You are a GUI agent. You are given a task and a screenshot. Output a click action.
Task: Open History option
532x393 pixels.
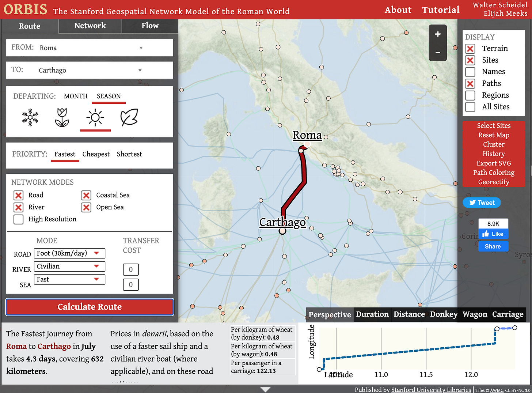494,154
